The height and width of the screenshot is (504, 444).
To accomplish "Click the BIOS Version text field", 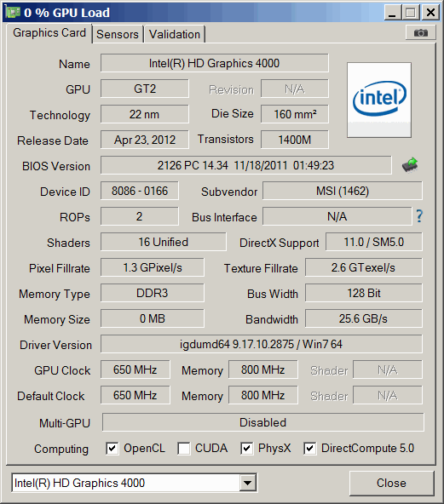I will click(x=246, y=165).
